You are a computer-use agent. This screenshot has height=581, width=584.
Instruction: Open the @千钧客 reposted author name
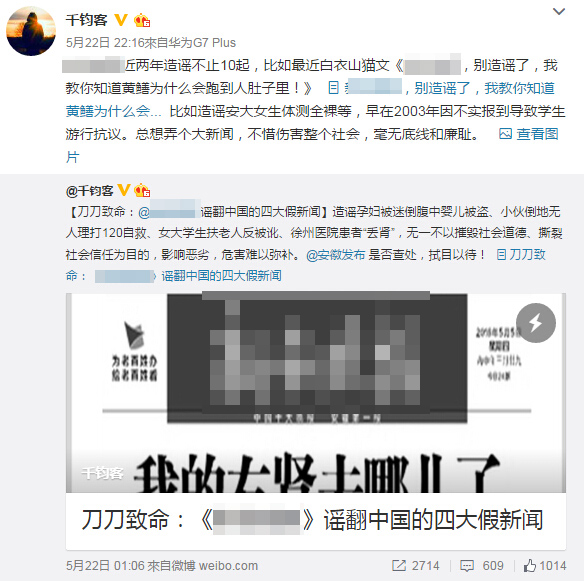89,191
